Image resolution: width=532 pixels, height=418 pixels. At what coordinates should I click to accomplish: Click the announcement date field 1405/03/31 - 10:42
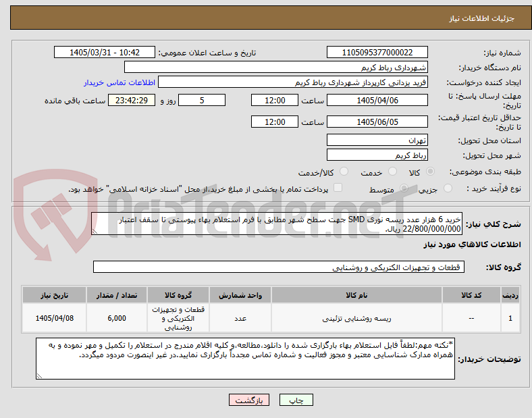click(x=105, y=53)
